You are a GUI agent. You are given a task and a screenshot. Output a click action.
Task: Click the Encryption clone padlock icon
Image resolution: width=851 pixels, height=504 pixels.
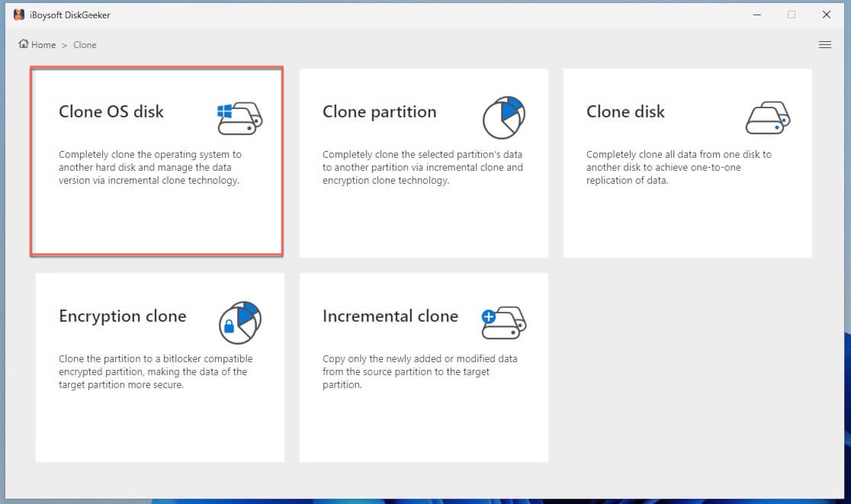(239, 321)
